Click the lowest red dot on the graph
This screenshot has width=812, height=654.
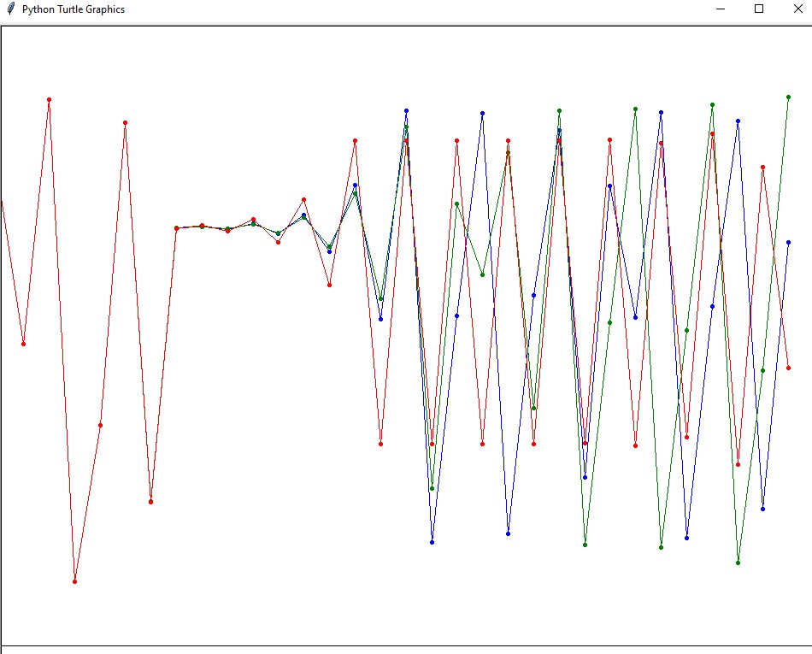(75, 581)
